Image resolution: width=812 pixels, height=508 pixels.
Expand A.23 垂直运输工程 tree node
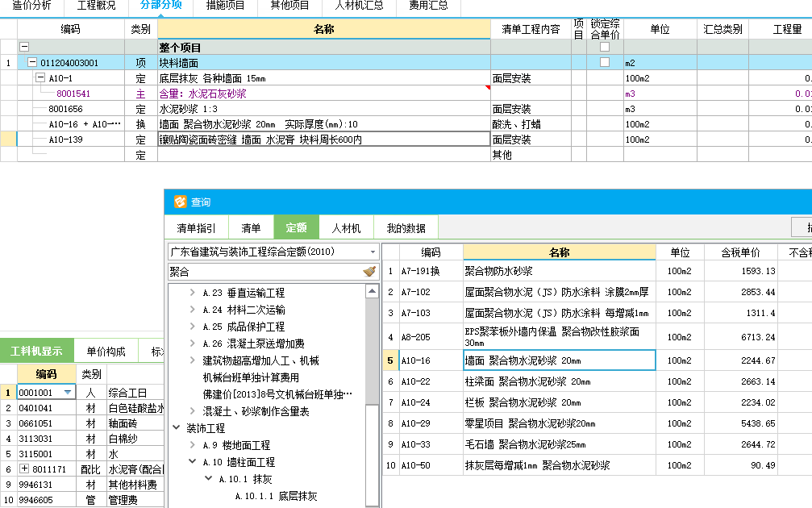point(192,293)
